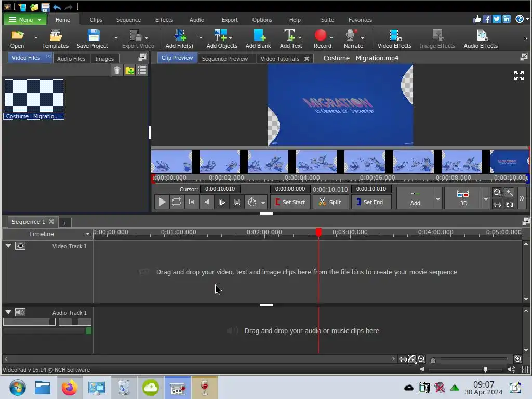Click the Cursor time input field

220,189
